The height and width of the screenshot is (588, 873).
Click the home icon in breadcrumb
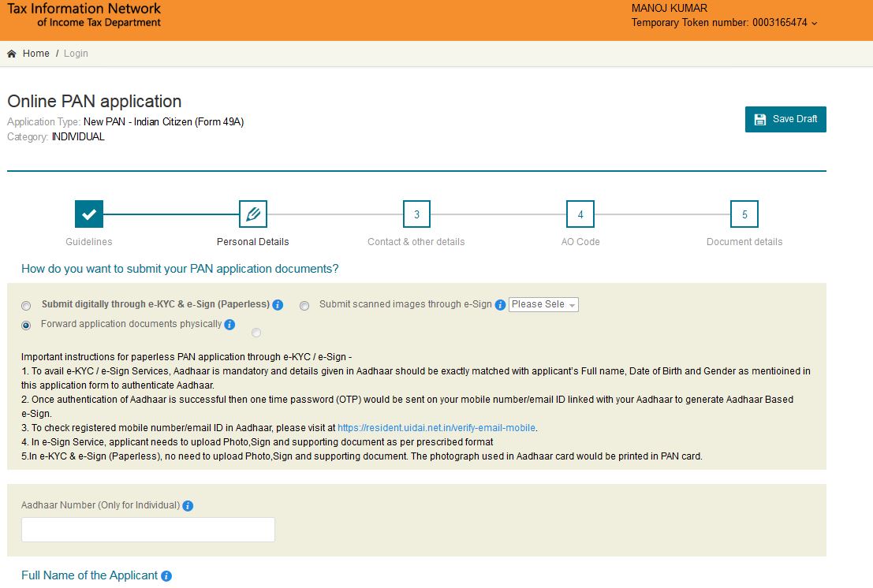tap(12, 54)
